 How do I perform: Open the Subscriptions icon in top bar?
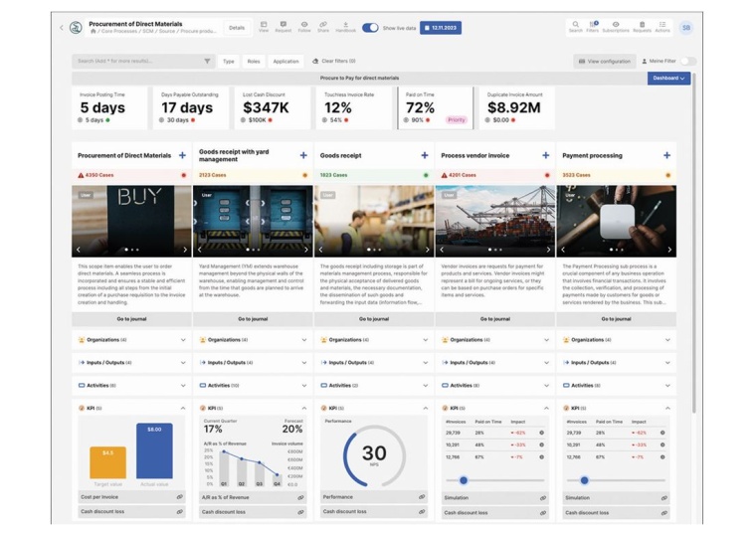(616, 25)
